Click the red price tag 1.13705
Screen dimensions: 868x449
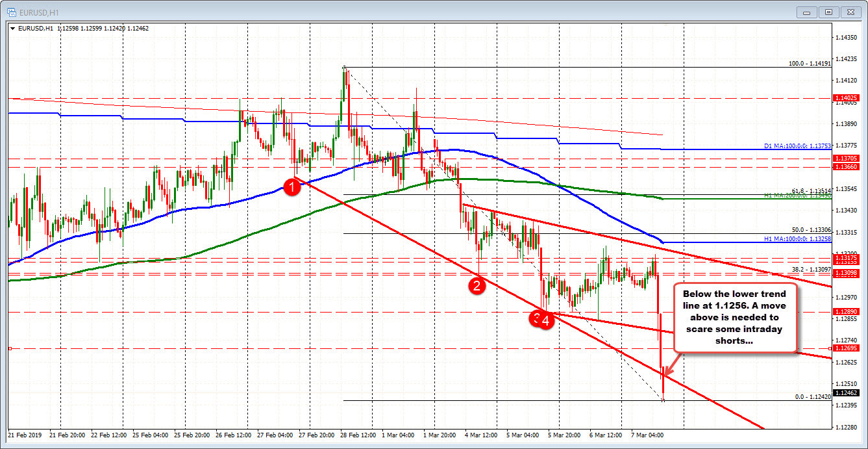[846, 158]
